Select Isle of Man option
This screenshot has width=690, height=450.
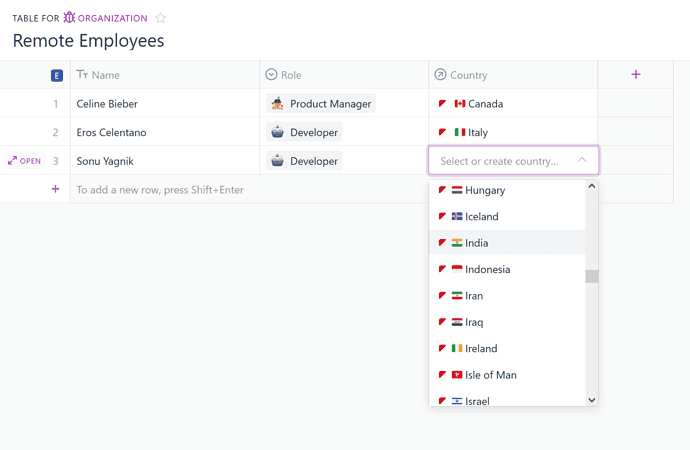click(x=490, y=375)
